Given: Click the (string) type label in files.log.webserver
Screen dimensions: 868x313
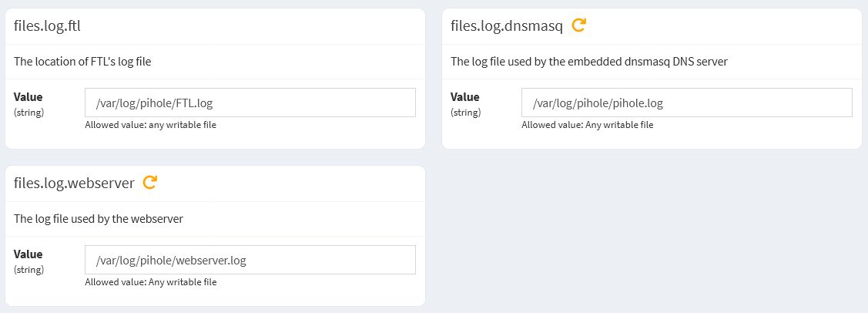Looking at the screenshot, I should point(28,270).
